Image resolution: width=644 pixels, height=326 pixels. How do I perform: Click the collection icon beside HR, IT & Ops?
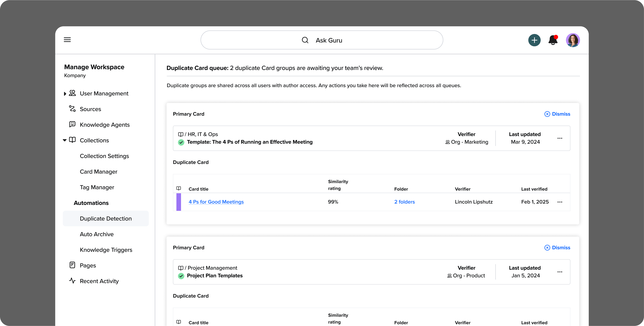click(x=181, y=134)
